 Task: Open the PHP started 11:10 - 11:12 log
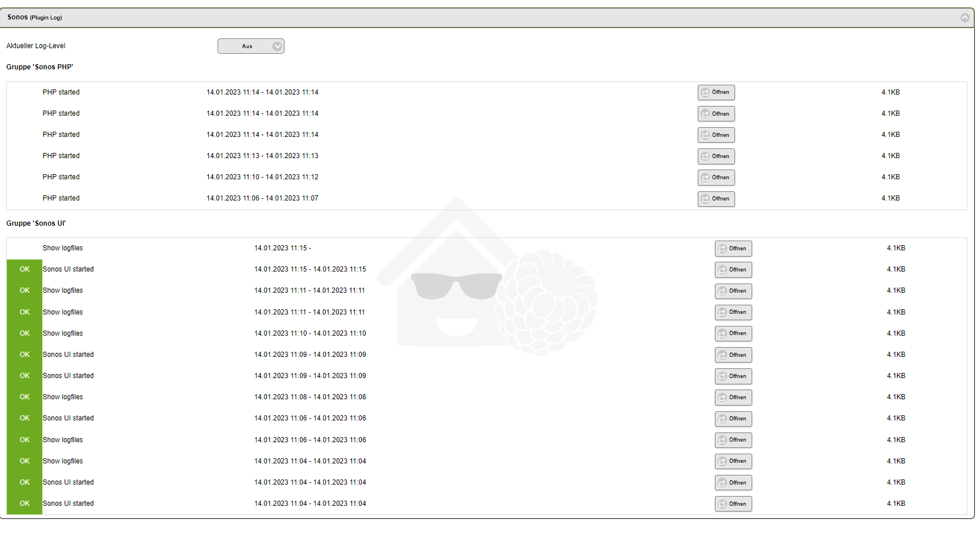pyautogui.click(x=716, y=178)
